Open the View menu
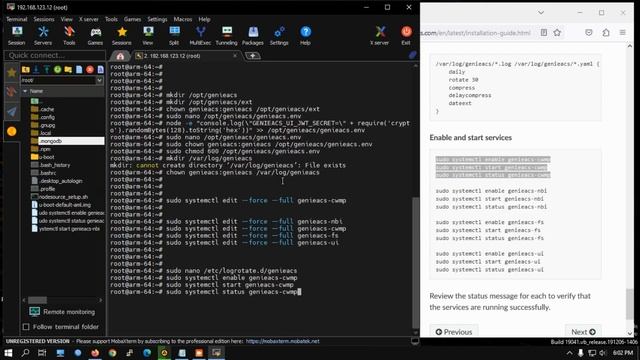The image size is (640, 360). tap(67, 19)
